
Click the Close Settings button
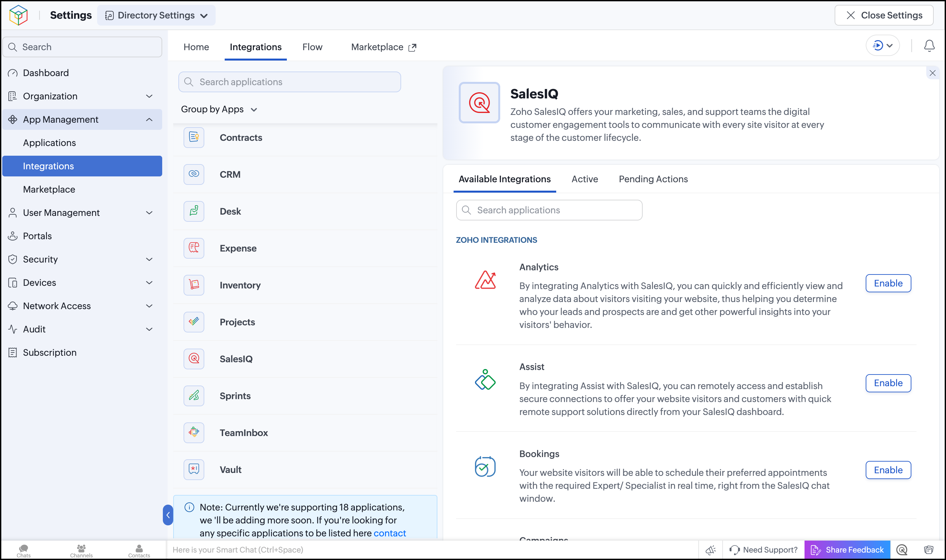(x=884, y=15)
